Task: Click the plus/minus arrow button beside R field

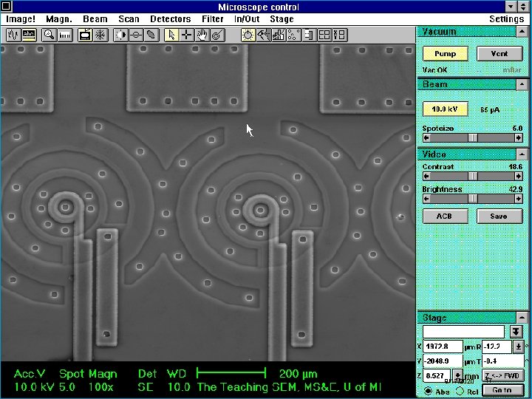Action: tap(519, 347)
